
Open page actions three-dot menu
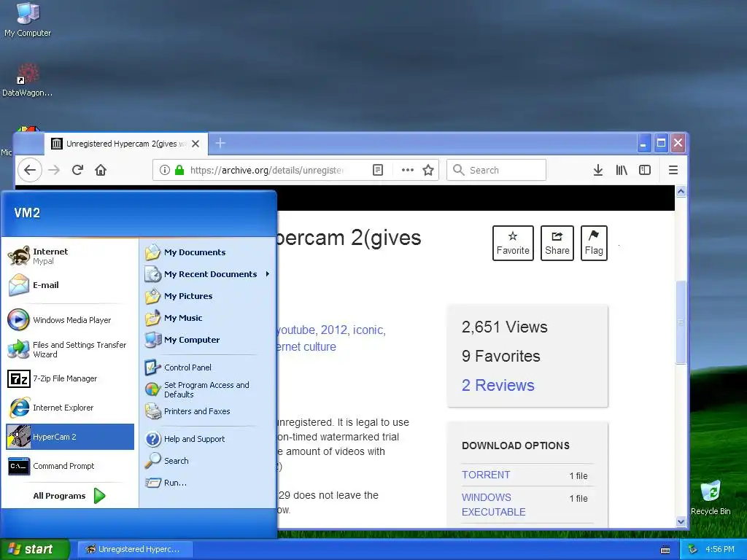coord(407,170)
